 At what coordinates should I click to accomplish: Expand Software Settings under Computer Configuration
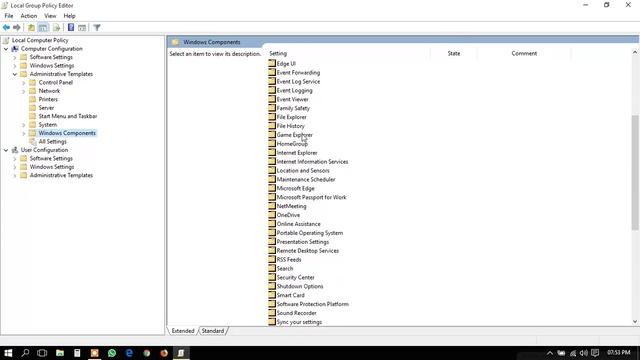(x=15, y=57)
